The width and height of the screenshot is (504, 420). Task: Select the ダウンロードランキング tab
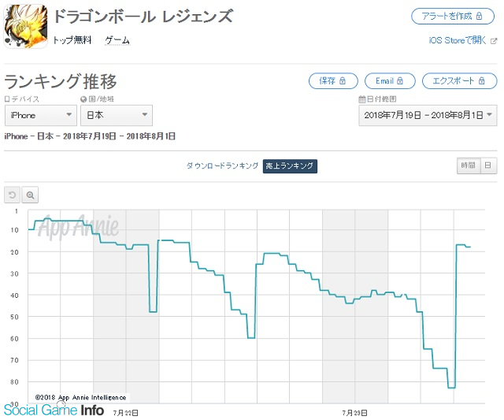click(222, 166)
